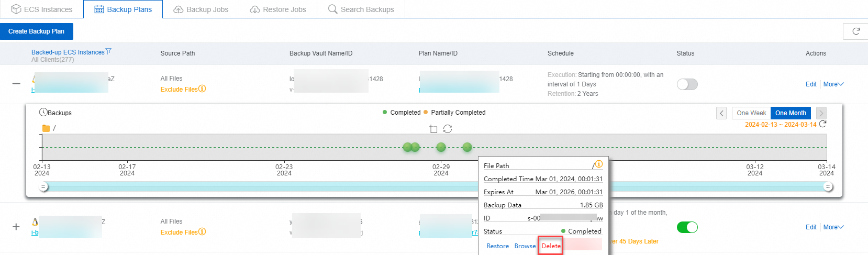
Task: Click the refresh icon at top right
Action: pos(856,31)
